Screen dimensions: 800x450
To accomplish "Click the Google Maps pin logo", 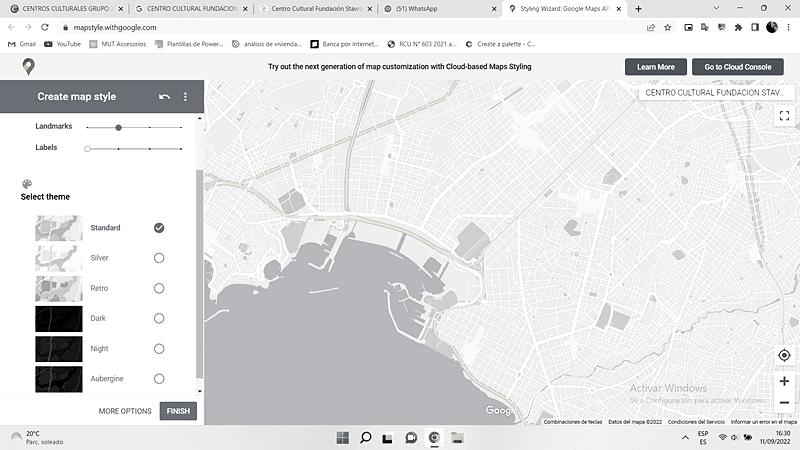I will point(29,66).
